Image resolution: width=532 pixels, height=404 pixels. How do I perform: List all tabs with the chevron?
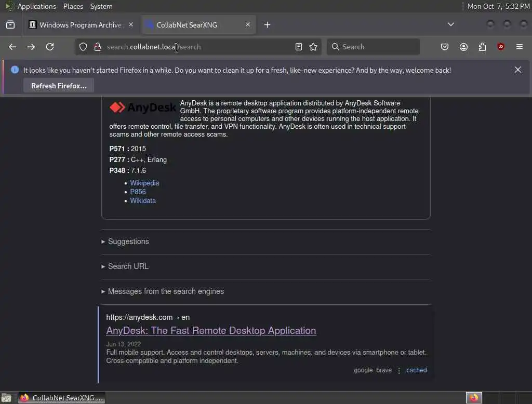pos(451,24)
